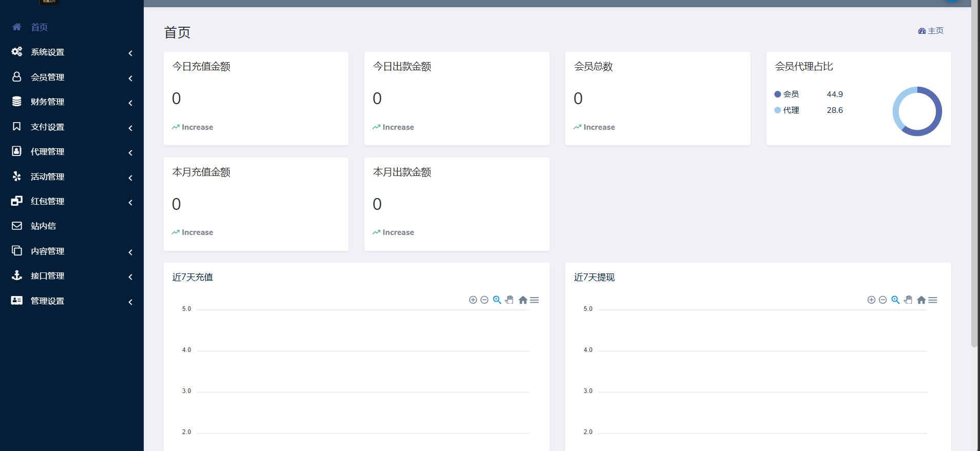This screenshot has height=451, width=980.
Task: Click the ID card icon for 管理设置
Action: click(17, 300)
